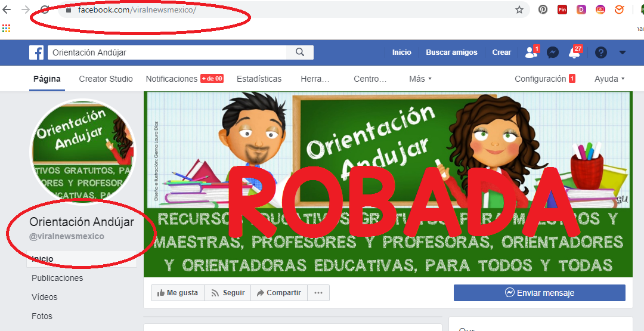Click the red Pin extension icon
This screenshot has width=644, height=331.
coord(562,10)
